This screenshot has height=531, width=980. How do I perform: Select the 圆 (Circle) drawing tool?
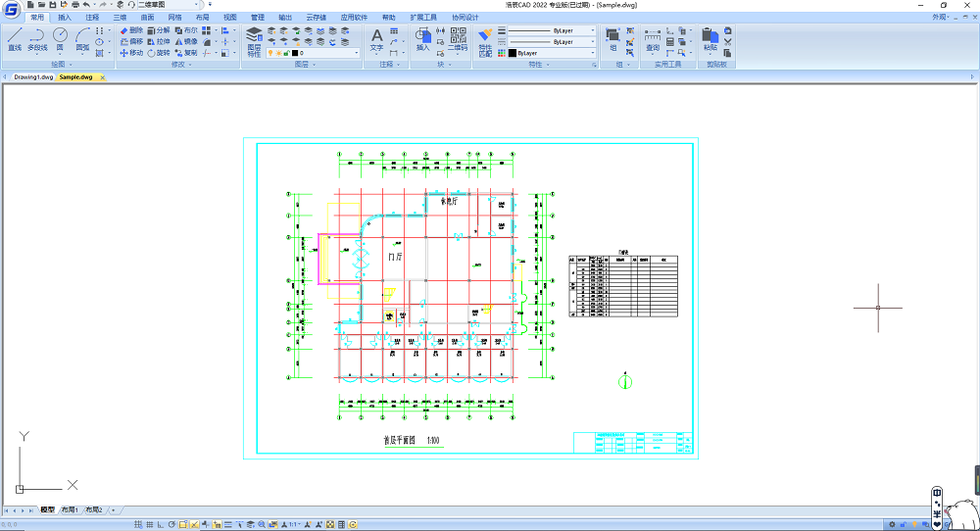[x=60, y=39]
